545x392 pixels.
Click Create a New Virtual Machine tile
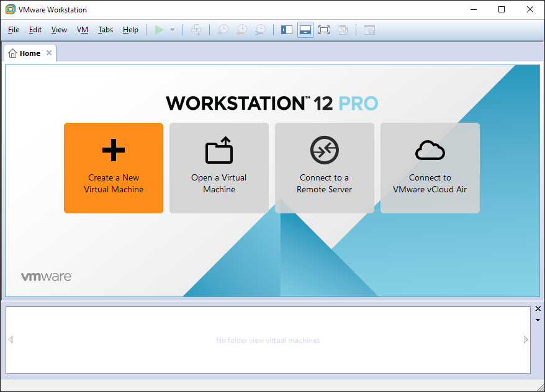coord(114,168)
